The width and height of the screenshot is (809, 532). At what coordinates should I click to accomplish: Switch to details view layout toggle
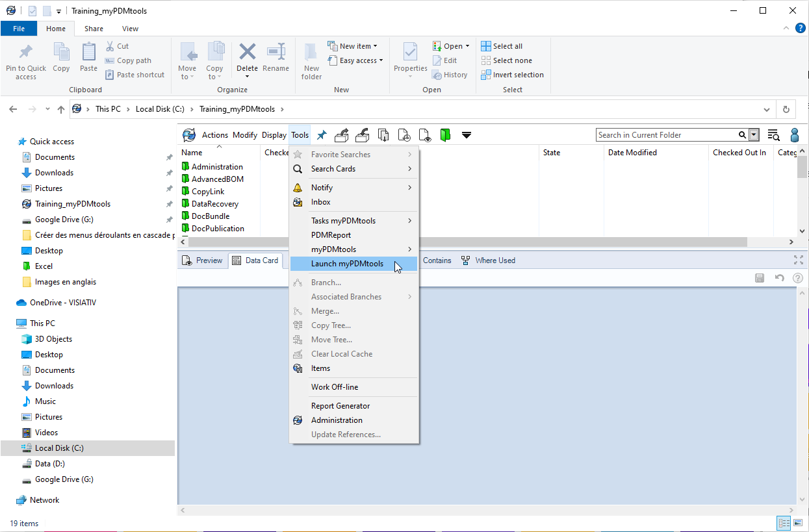click(x=784, y=524)
